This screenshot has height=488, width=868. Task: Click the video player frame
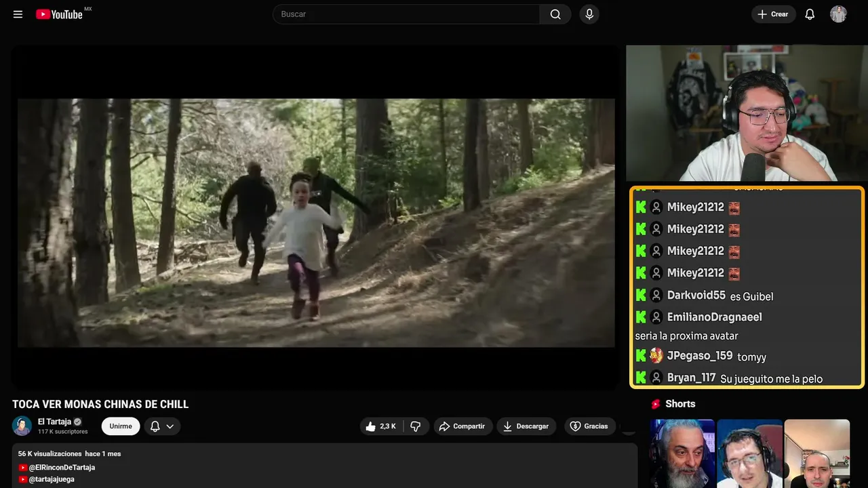tap(316, 218)
